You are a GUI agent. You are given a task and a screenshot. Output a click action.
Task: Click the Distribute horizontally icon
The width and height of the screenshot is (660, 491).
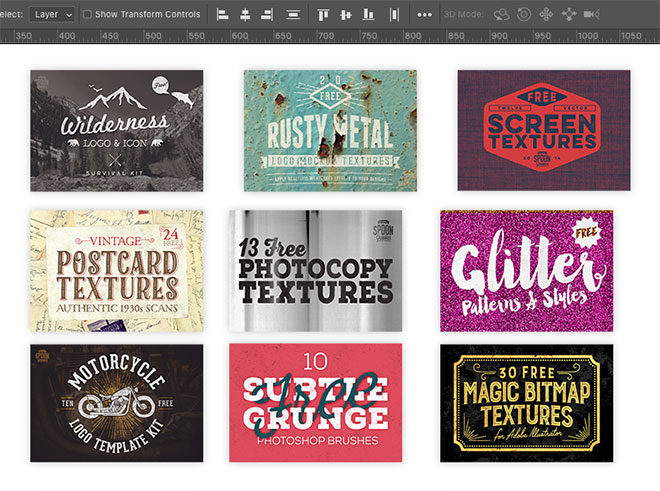pos(394,14)
